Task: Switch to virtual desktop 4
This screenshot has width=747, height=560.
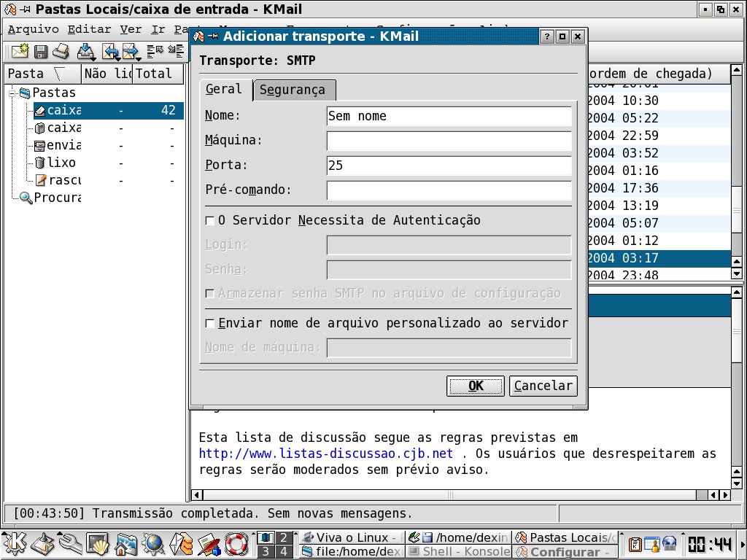Action: pos(284,551)
